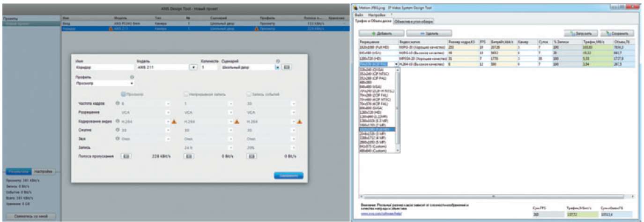644x222 pixels.
Task: Enable Запись событий checkbox
Action: (x=249, y=94)
